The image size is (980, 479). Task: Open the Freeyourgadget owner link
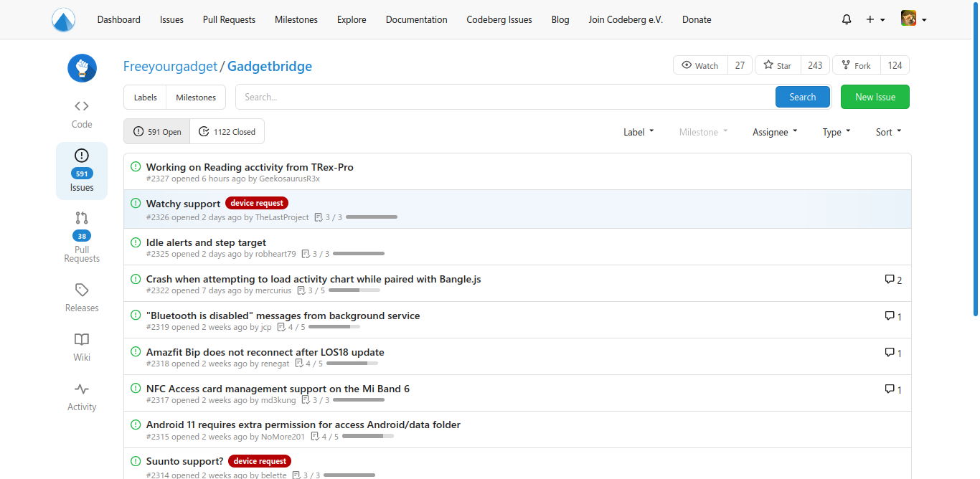coord(170,67)
